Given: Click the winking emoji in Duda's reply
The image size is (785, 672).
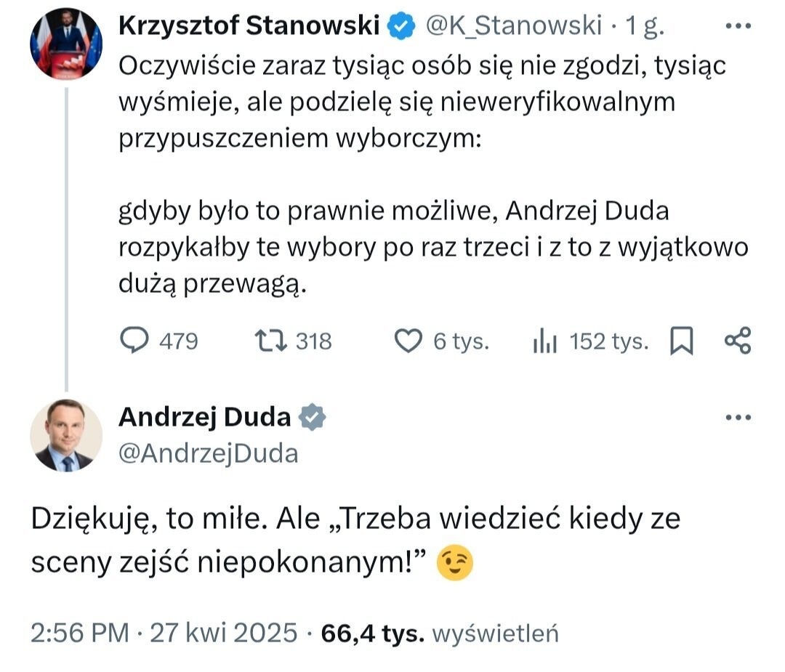Looking at the screenshot, I should 454,564.
